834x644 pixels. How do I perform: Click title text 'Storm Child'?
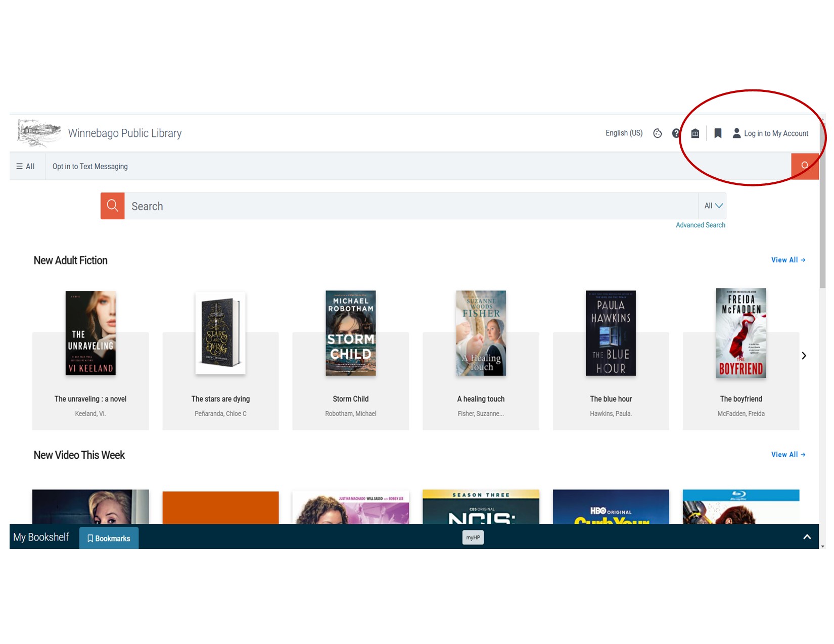tap(351, 399)
